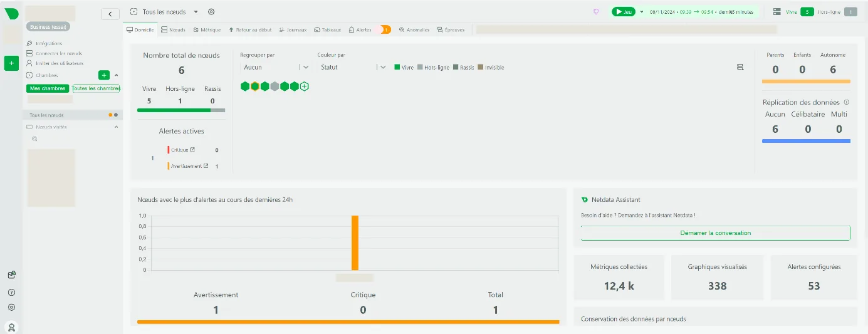Click the Business (essai) plan badge
Viewport: 868px width, 334px height.
[x=49, y=27]
